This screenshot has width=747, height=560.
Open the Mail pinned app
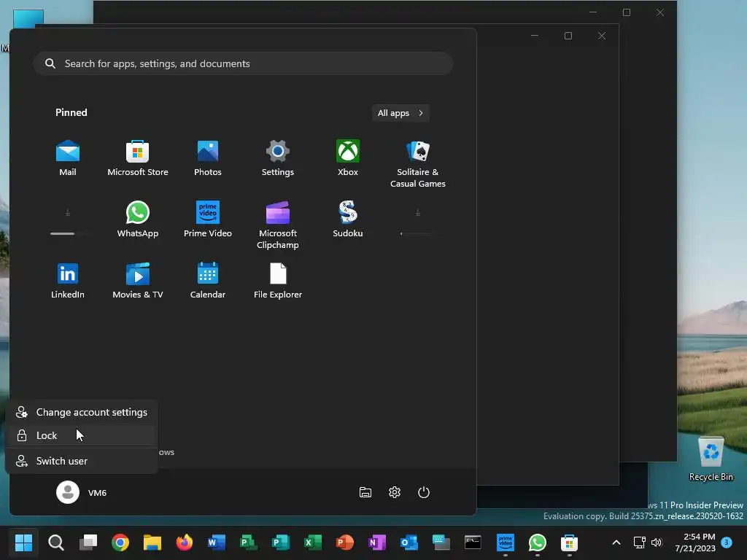click(68, 158)
